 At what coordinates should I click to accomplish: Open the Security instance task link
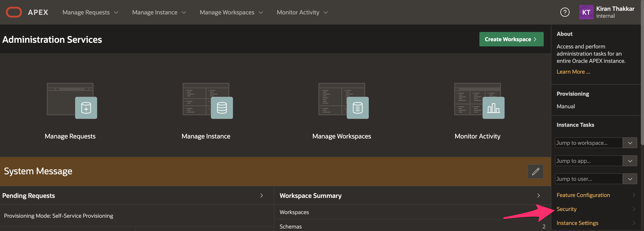click(x=566, y=209)
